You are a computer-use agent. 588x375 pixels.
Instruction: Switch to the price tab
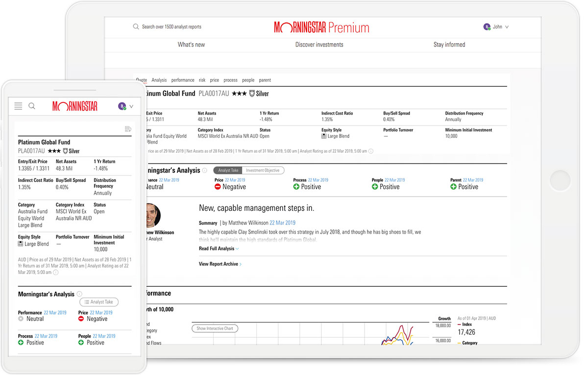pyautogui.click(x=215, y=80)
